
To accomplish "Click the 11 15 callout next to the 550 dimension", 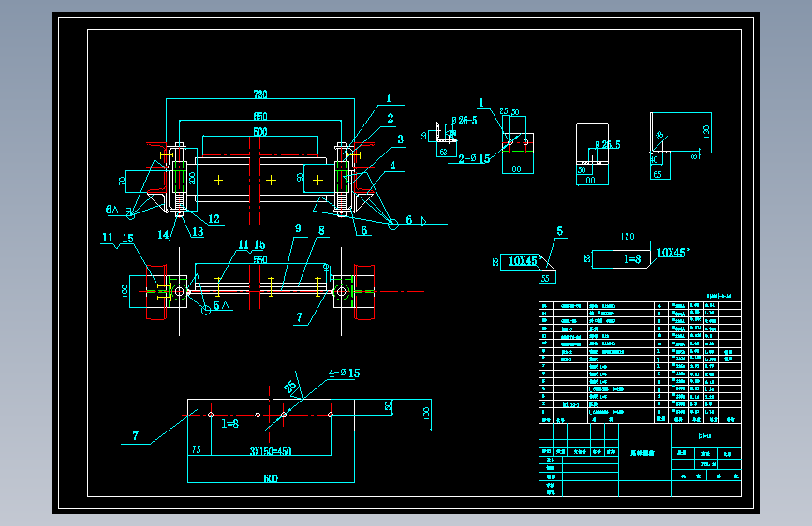I will click(x=252, y=244).
